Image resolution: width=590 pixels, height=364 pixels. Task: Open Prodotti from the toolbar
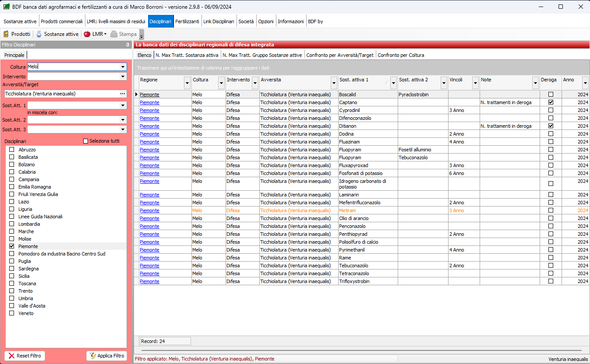(x=17, y=34)
